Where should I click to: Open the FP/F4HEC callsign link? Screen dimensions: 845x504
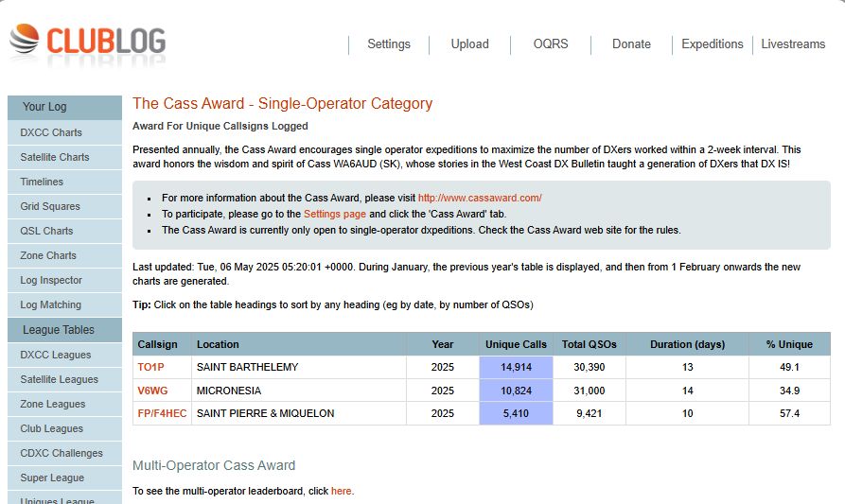[162, 413]
